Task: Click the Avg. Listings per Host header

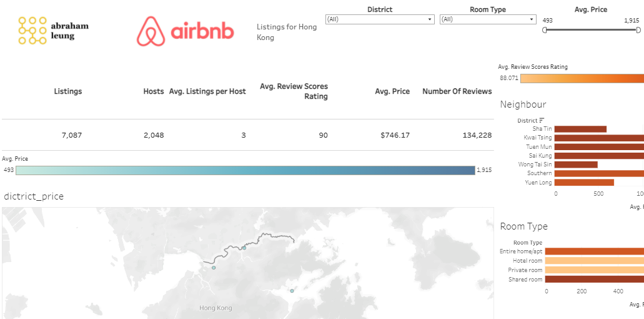Action: pyautogui.click(x=207, y=91)
